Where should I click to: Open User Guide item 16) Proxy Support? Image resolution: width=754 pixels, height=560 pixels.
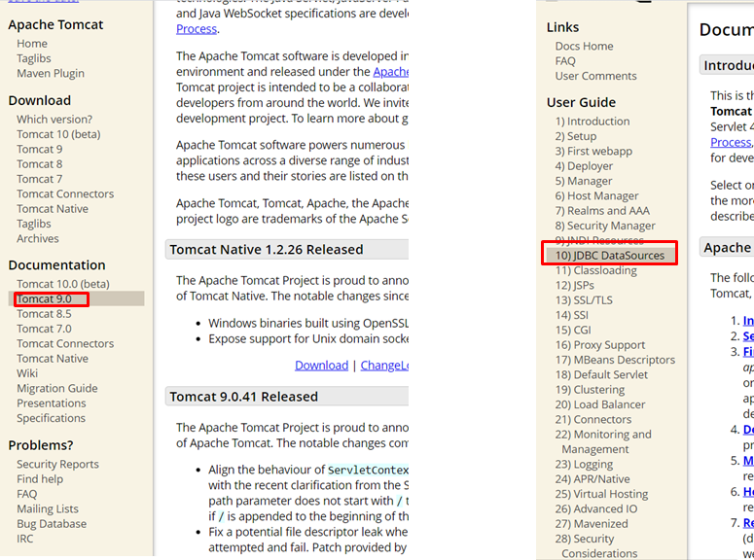[600, 344]
